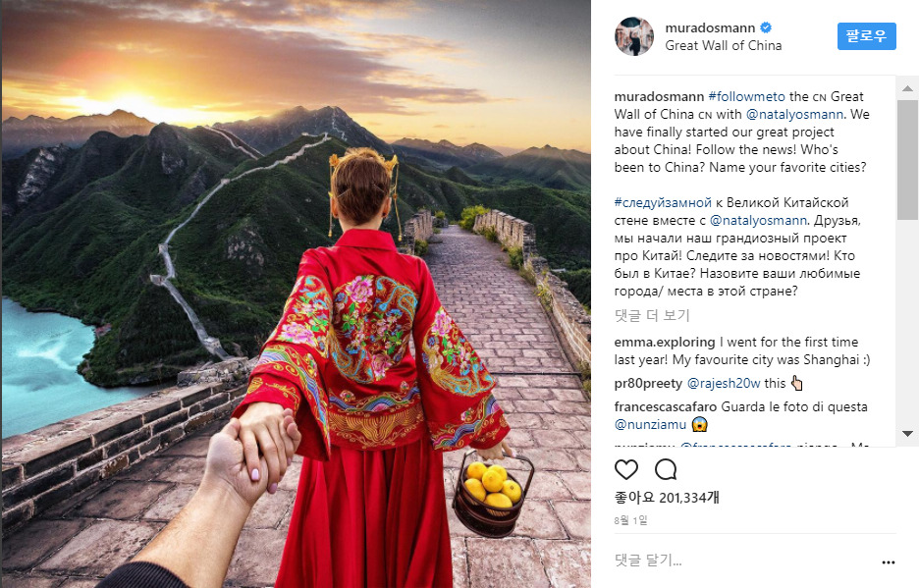The width and height of the screenshot is (919, 588).
Task: Open the @nunziamu mention
Action: [650, 424]
